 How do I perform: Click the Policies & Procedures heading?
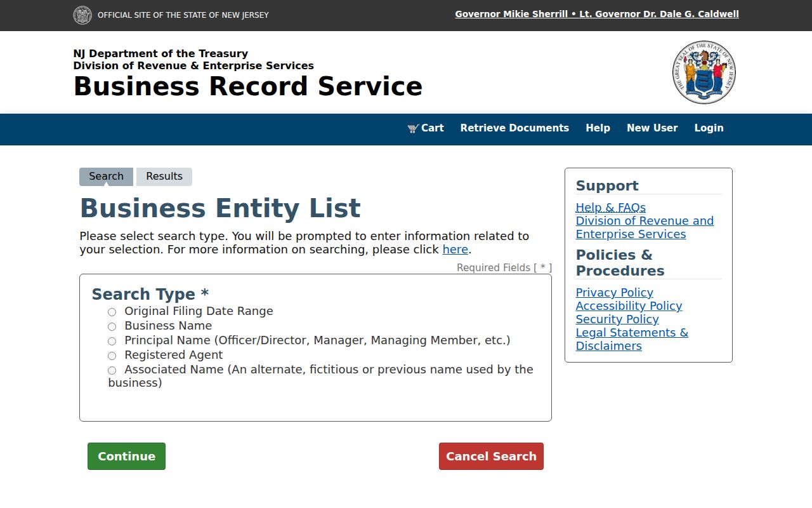tap(620, 263)
